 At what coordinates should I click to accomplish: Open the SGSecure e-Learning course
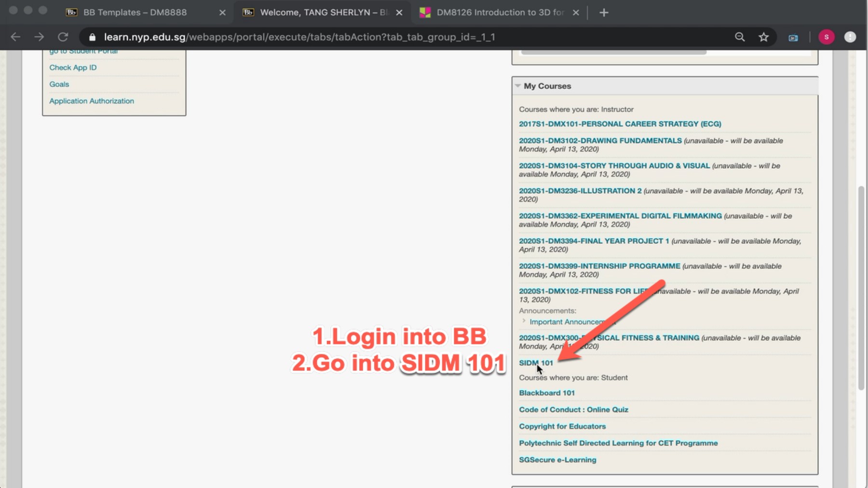pos(557,460)
